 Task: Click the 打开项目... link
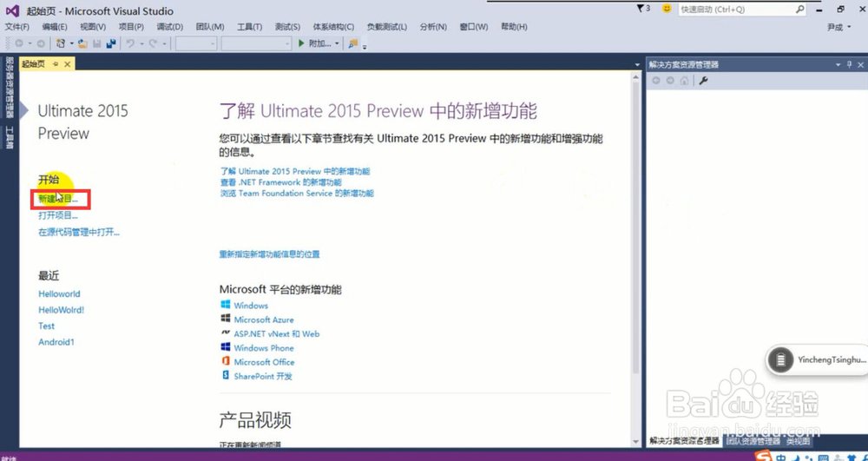58,215
